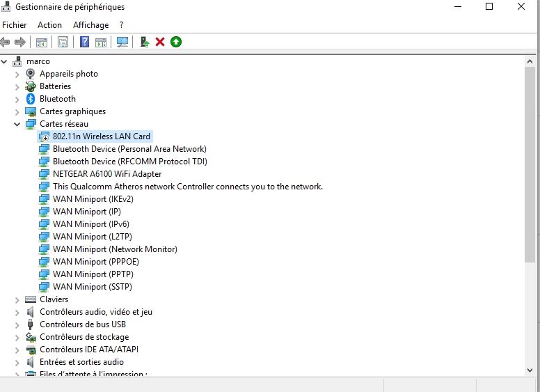The width and height of the screenshot is (540, 392).
Task: Click the Device Manager title bar icon
Action: [6, 6]
